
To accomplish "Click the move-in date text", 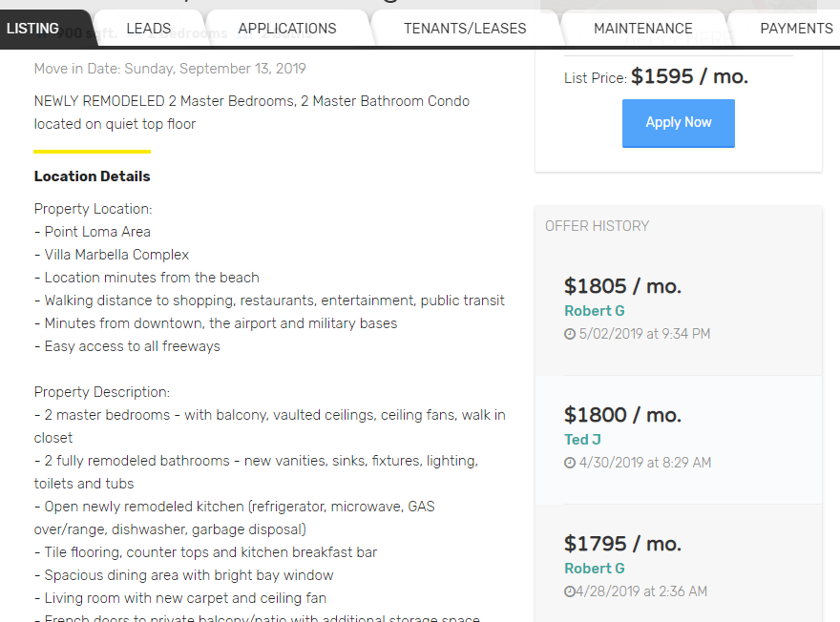I will click(169, 70).
